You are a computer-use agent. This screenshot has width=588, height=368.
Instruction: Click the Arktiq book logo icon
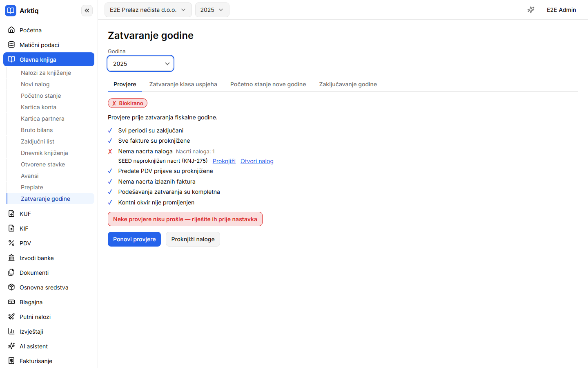point(11,11)
